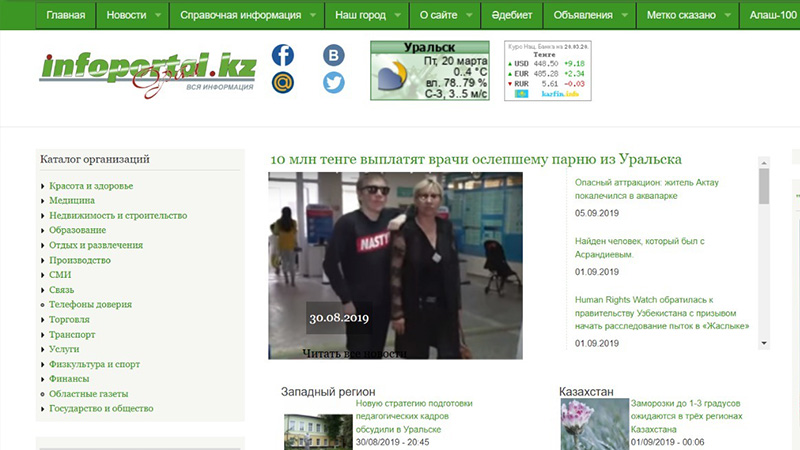This screenshot has width=800, height=450.
Task: Click the news list scrollbar thumb
Action: point(764,186)
